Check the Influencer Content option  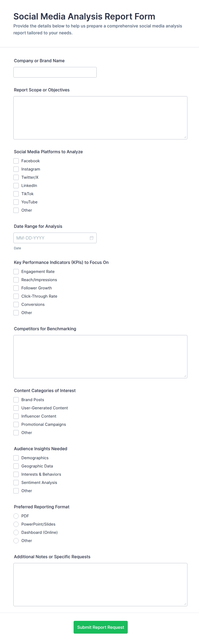point(16,416)
